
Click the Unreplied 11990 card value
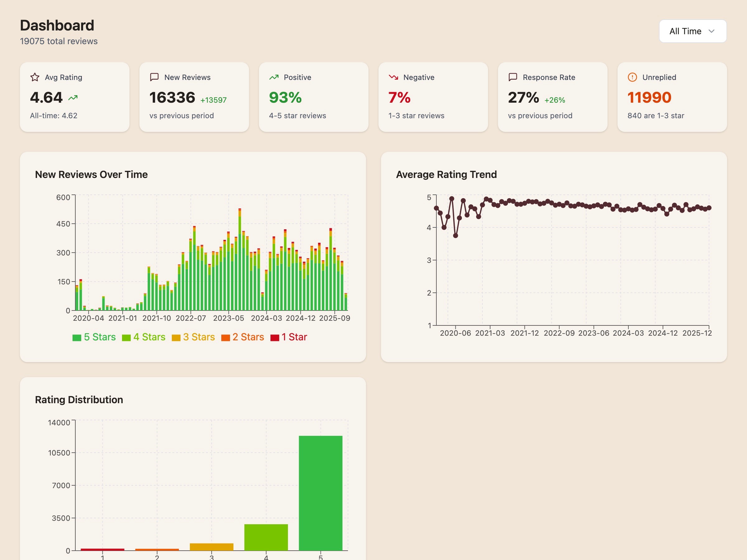coord(649,98)
